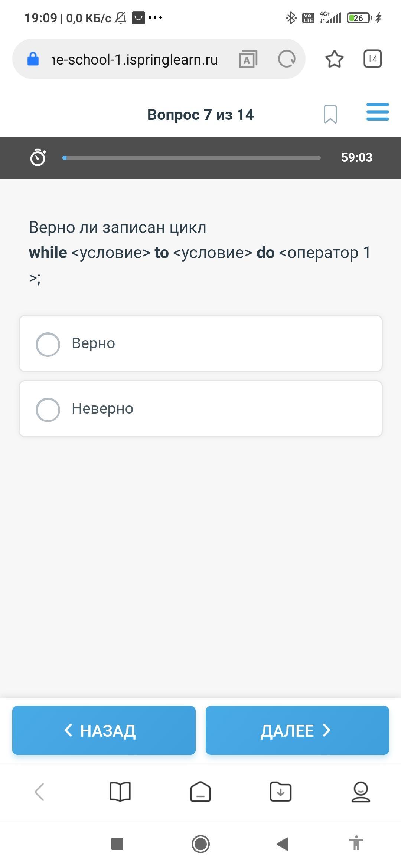
Task: Open the hamburger question list menu
Action: [377, 112]
